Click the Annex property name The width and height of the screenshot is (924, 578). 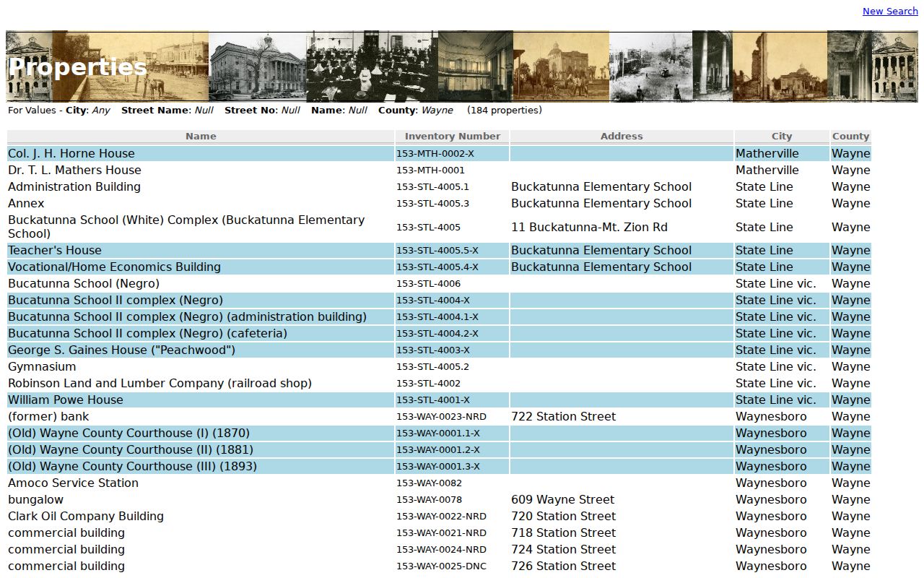tap(26, 203)
